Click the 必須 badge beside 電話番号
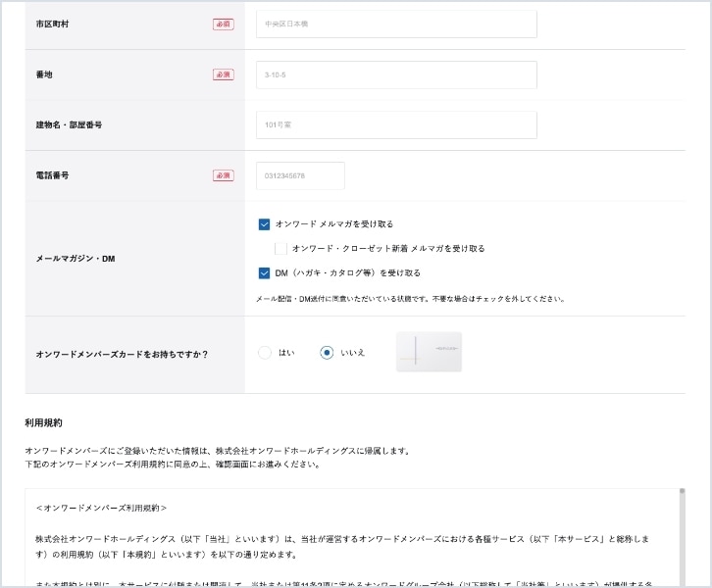 (224, 175)
